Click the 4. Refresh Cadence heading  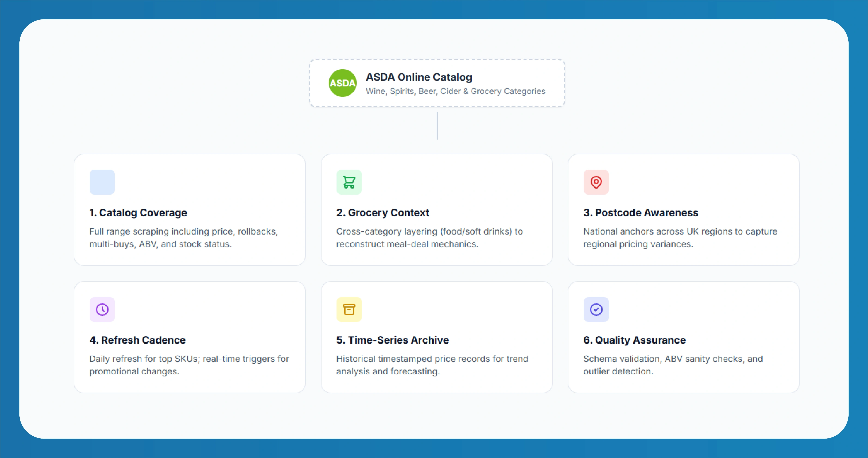pyautogui.click(x=137, y=340)
